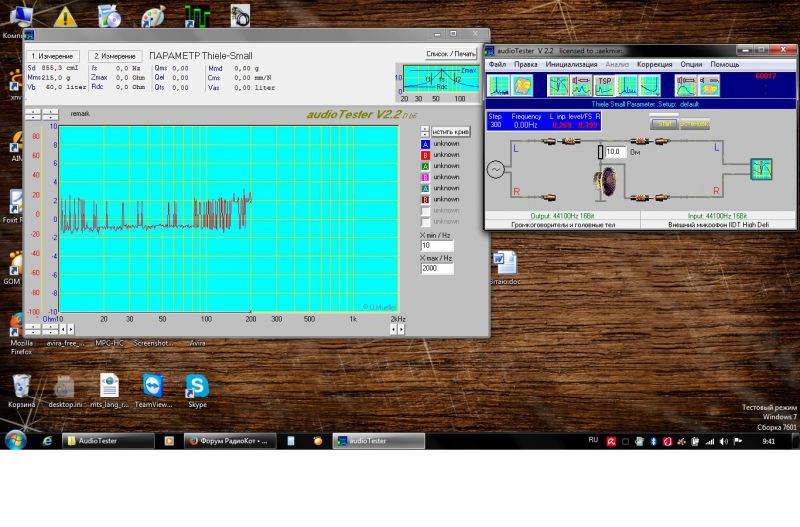Open the distortion curve measurement icon
800x527 pixels.
coord(650,85)
